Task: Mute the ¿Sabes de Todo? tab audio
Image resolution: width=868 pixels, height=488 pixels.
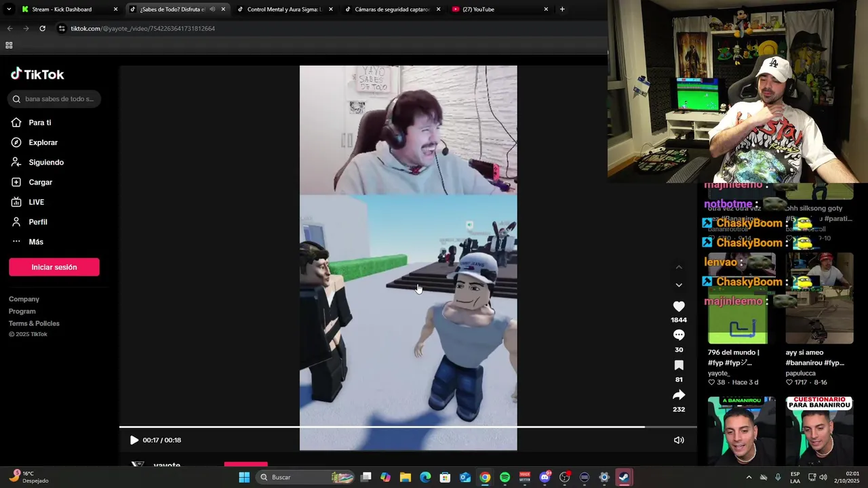Action: pos(212,9)
